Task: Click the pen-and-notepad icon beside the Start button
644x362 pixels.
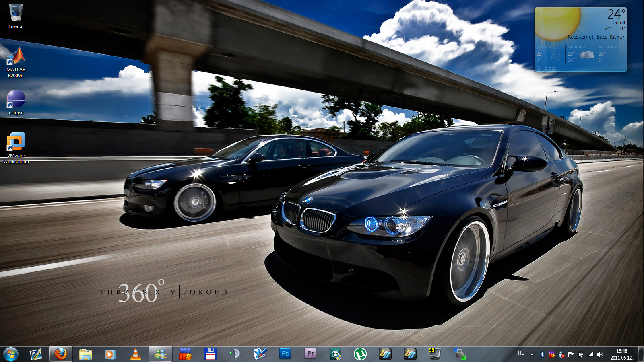Action: (36, 354)
